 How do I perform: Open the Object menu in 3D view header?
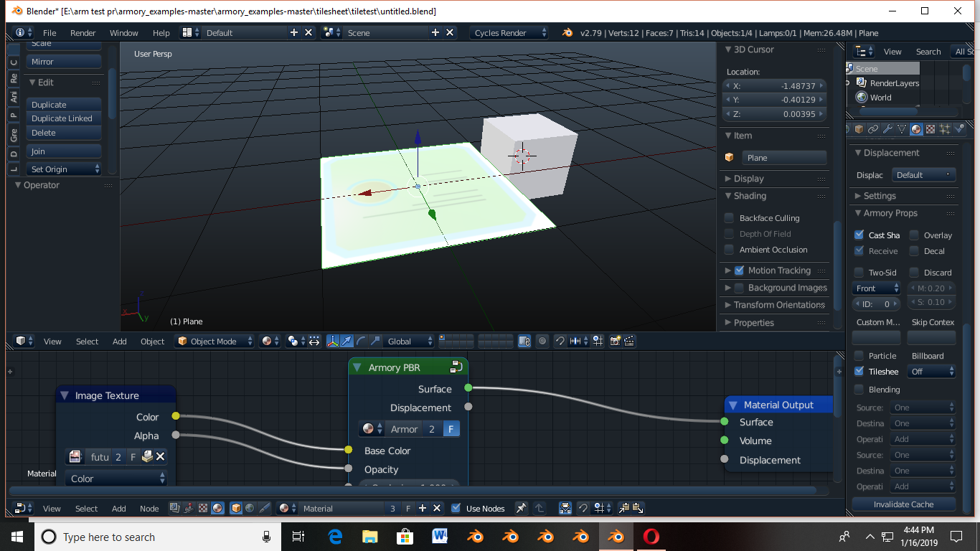(153, 342)
